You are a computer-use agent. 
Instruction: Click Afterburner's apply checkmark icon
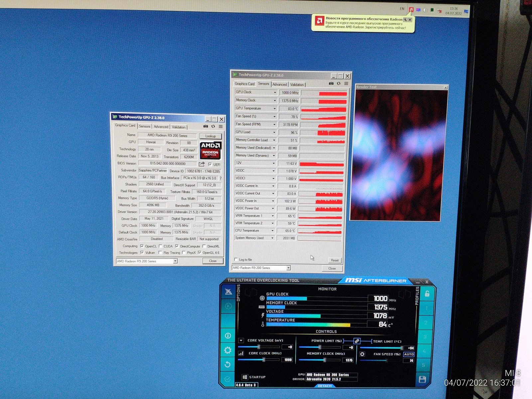[x=227, y=379]
